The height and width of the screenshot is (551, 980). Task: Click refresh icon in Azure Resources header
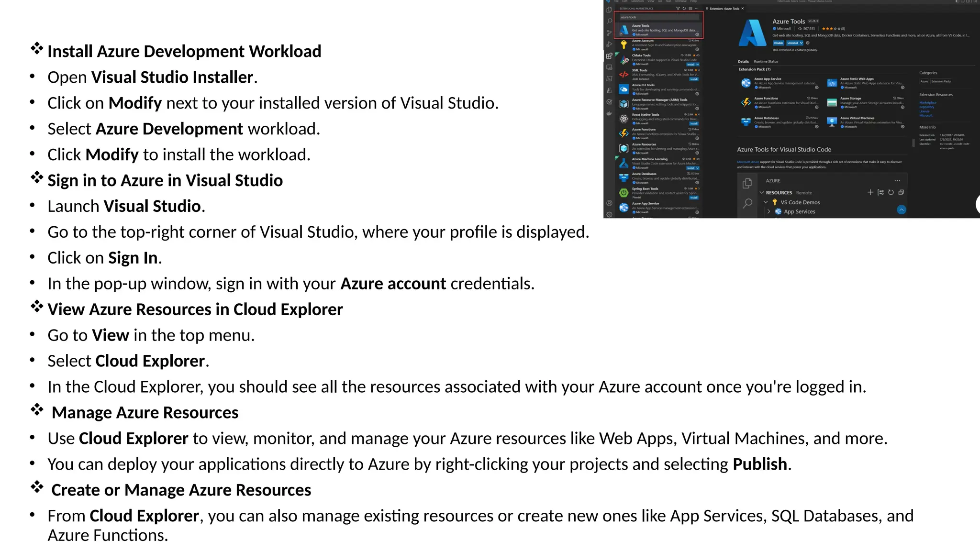891,193
